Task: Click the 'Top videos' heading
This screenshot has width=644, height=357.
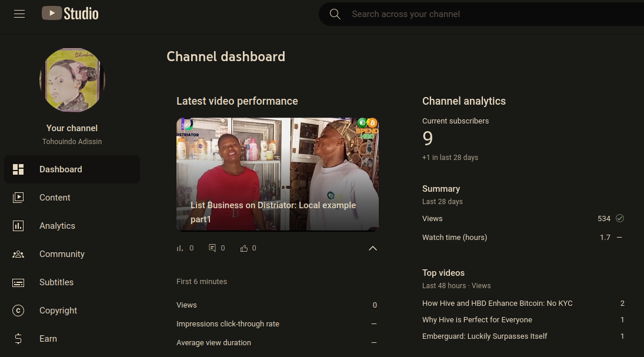Action: coord(443,273)
